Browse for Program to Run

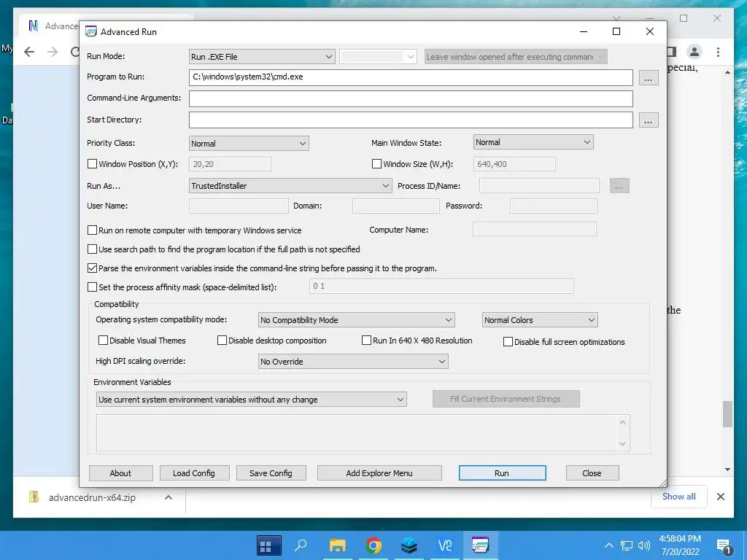click(648, 78)
